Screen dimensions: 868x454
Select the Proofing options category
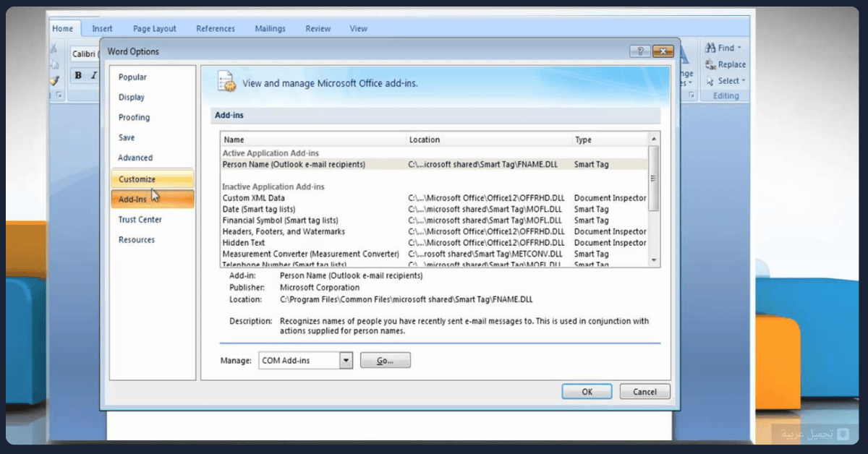[152, 118]
